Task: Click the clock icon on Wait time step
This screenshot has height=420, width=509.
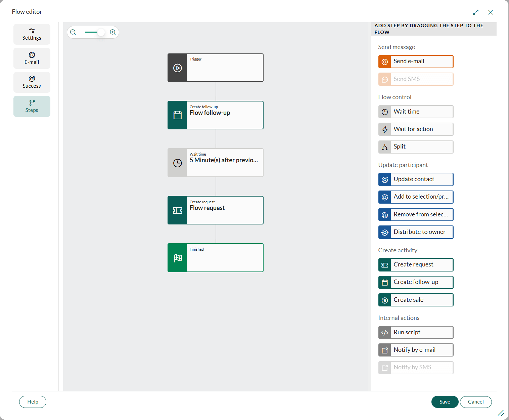Action: 177,163
